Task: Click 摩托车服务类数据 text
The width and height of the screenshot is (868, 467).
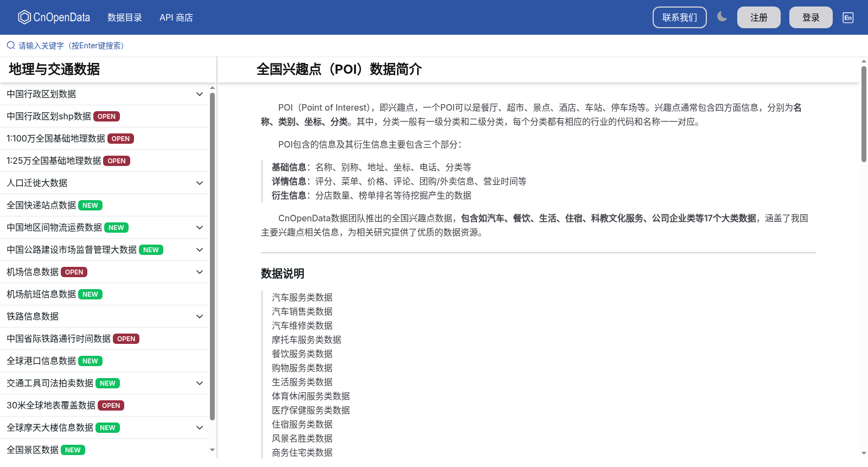Action: [x=307, y=340]
